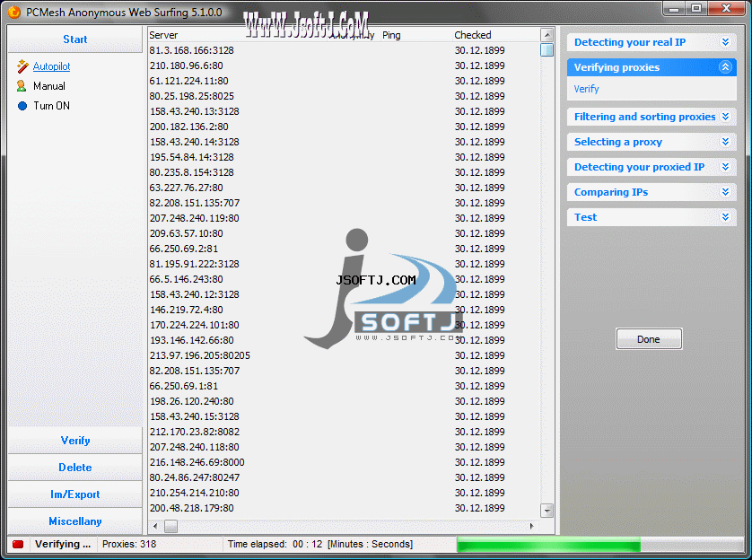Minimize the PCMesh window
Viewport: 752px width, 560px height.
[x=674, y=9]
